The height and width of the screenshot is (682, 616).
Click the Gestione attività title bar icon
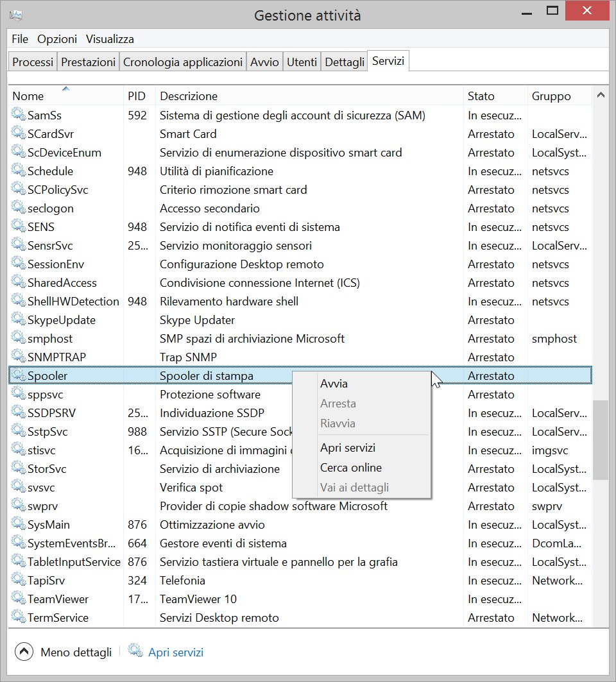tap(15, 15)
